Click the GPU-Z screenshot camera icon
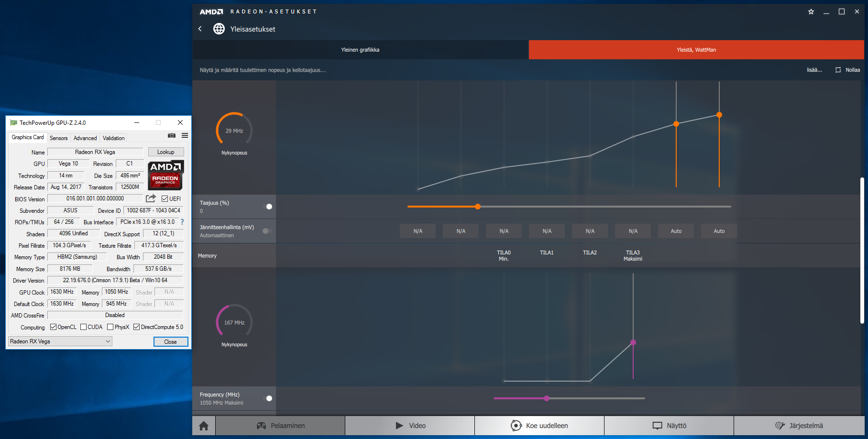The image size is (868, 439). tap(172, 136)
